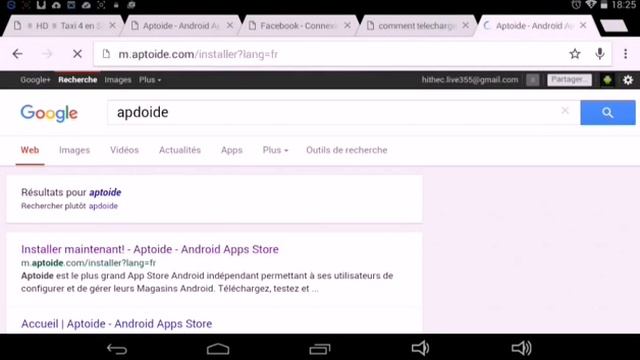The height and width of the screenshot is (360, 640).
Task: Tap the Android back navigation button
Action: click(117, 349)
